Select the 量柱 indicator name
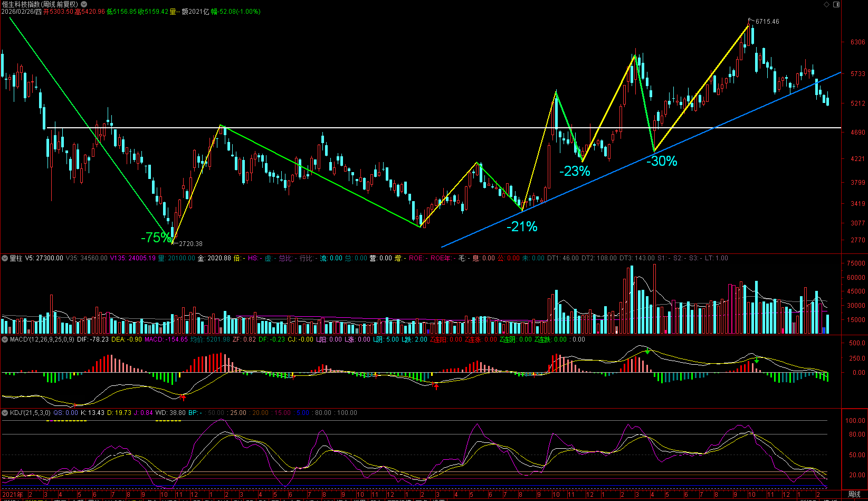 click(x=16, y=258)
